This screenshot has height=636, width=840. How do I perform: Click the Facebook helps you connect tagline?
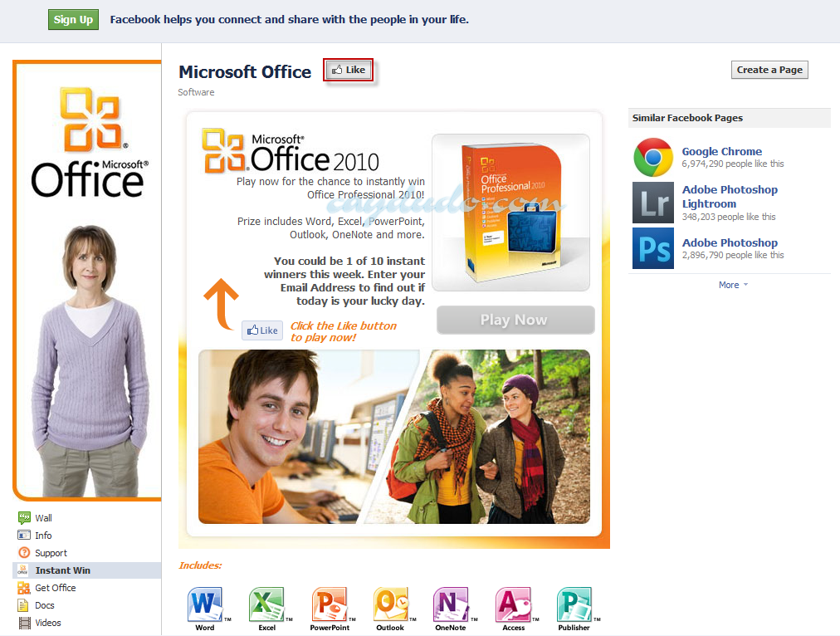290,20
